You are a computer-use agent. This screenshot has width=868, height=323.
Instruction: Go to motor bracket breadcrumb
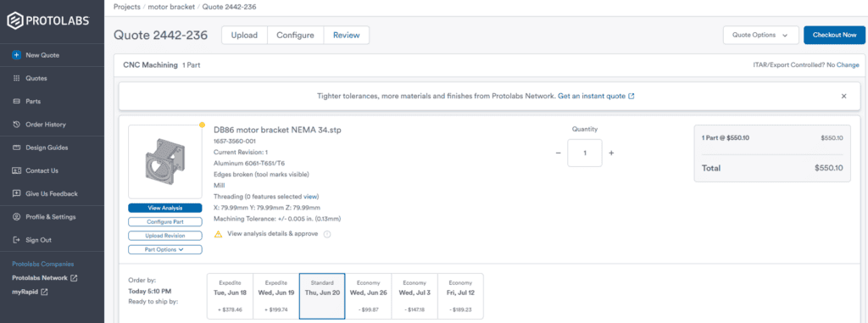pyautogui.click(x=171, y=7)
